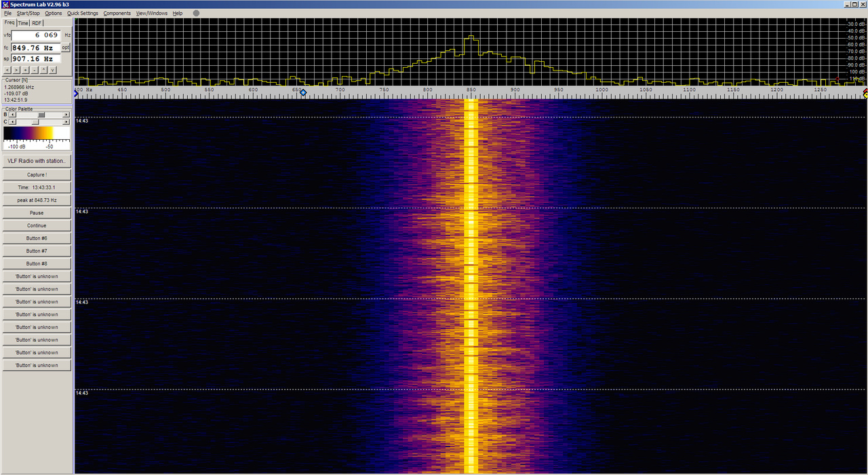Click the frequency shift-right '>' button

(16, 70)
